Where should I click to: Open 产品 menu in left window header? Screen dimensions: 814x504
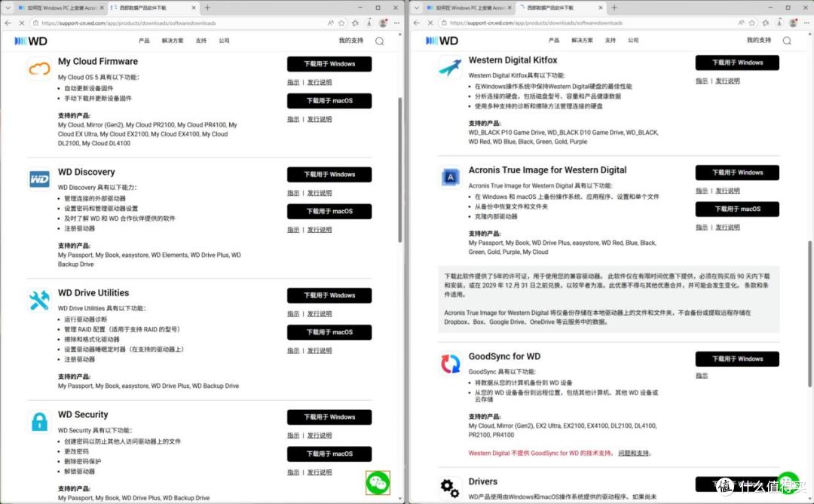click(x=144, y=41)
